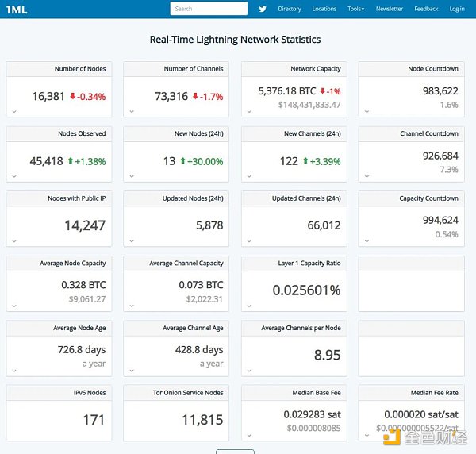476x454 pixels.
Task: Click the 1ML logo
Action: [17, 9]
